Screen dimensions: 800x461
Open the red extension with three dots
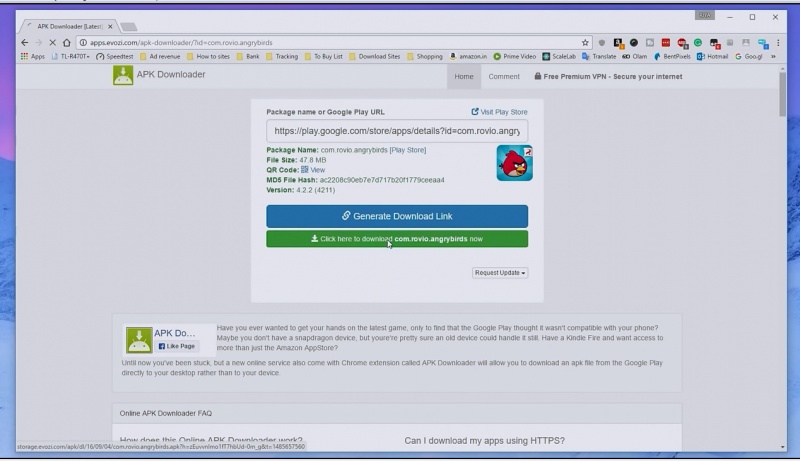point(666,43)
